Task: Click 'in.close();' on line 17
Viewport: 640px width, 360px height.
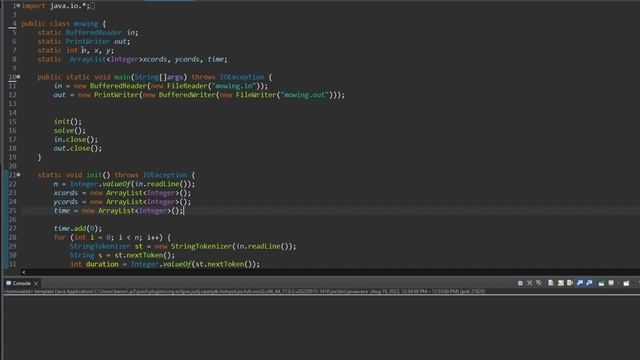Action: (76, 140)
